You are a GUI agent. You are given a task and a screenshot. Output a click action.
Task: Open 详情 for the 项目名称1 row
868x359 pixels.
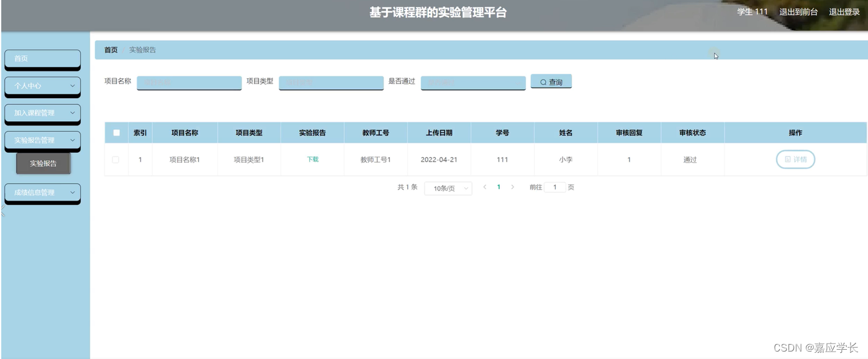795,160
